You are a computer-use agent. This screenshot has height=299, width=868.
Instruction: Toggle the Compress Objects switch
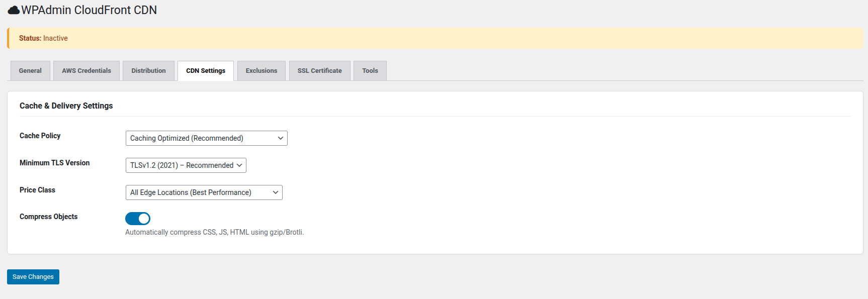click(138, 219)
